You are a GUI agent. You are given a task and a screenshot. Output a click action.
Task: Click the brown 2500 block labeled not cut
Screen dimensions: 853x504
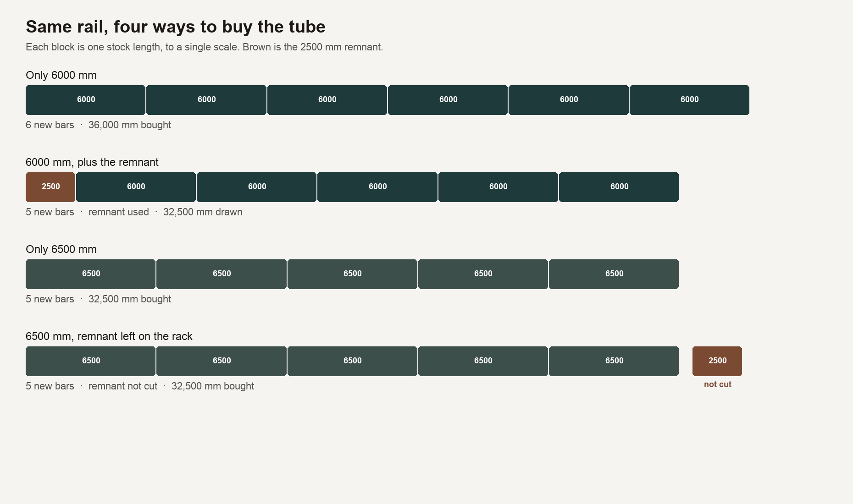click(717, 361)
